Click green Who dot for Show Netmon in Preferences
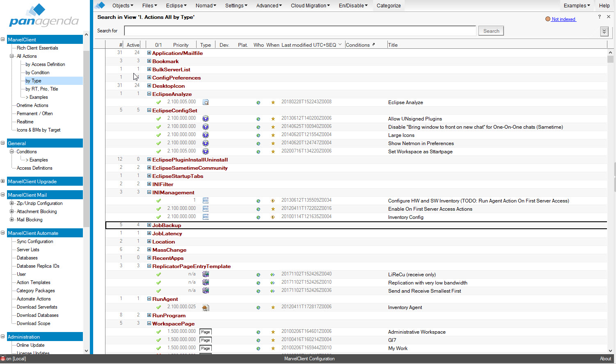Screen dimensions: 616x364 258,143
